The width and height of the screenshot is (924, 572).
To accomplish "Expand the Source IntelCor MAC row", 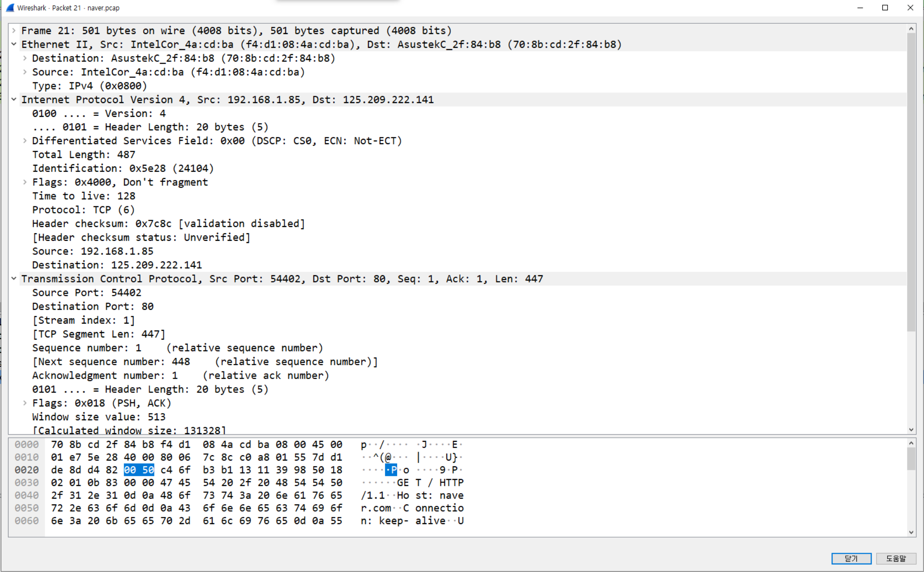I will (25, 72).
